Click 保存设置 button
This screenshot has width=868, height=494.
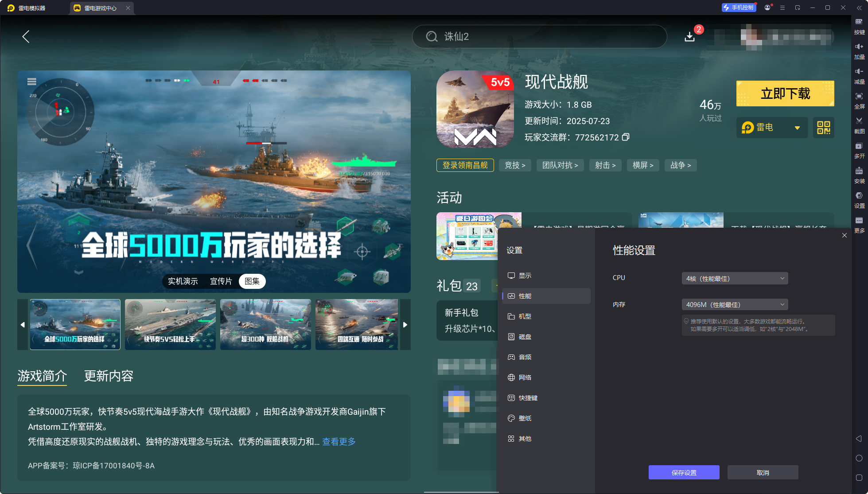click(x=684, y=472)
